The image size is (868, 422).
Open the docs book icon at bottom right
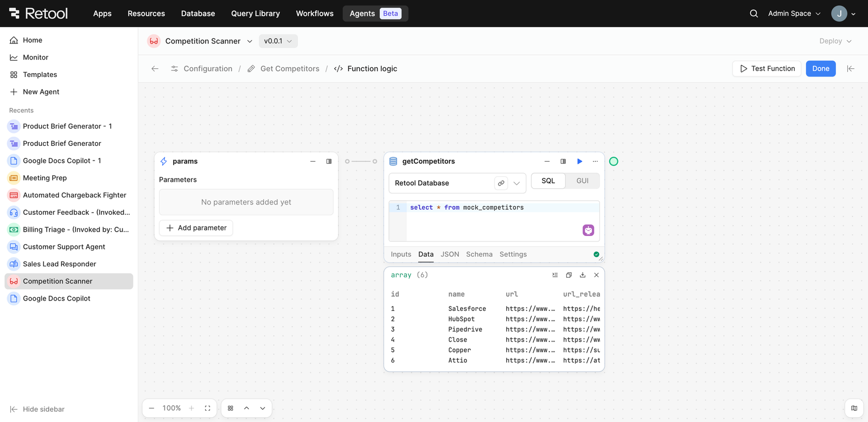(854, 408)
